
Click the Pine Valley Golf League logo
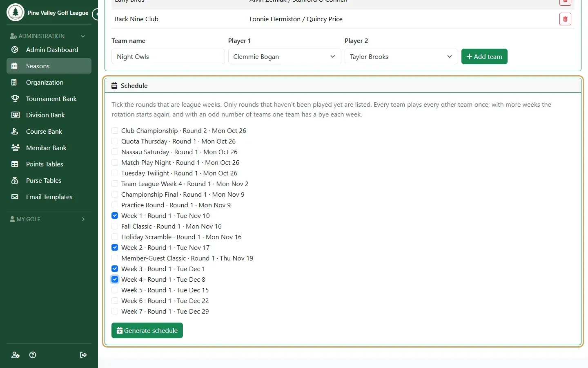(x=16, y=12)
